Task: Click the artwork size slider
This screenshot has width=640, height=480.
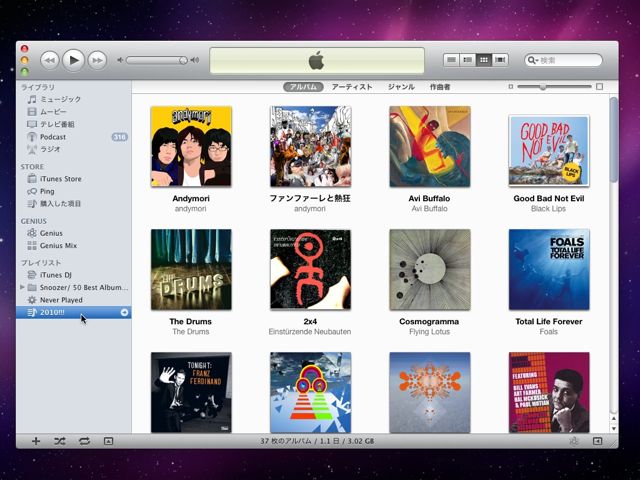Action: click(554, 87)
